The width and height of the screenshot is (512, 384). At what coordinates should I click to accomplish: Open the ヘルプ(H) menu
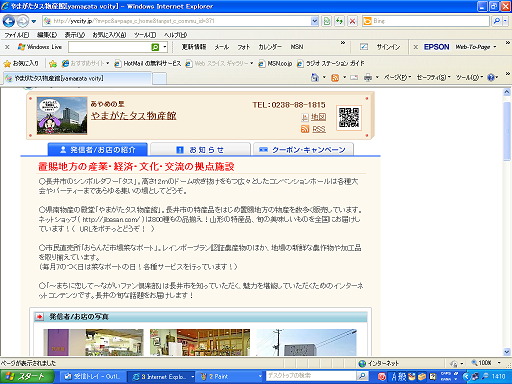(175, 35)
